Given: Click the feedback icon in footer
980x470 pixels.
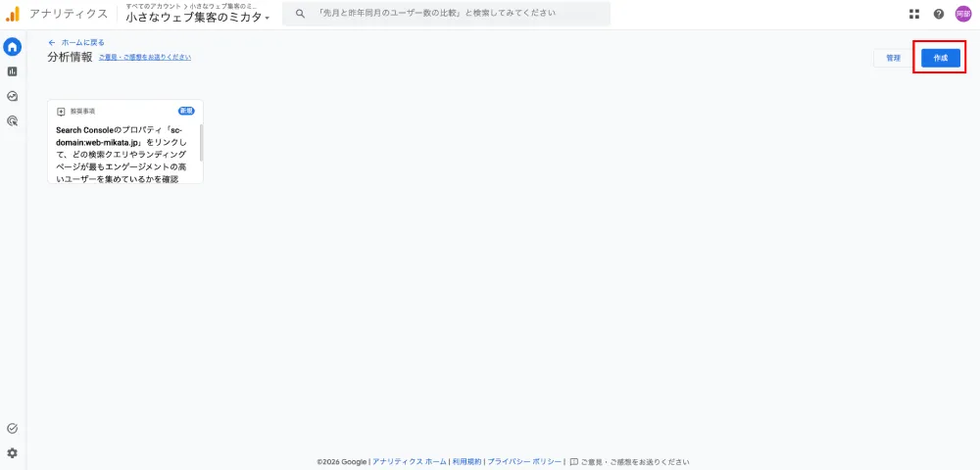Looking at the screenshot, I should (573, 462).
